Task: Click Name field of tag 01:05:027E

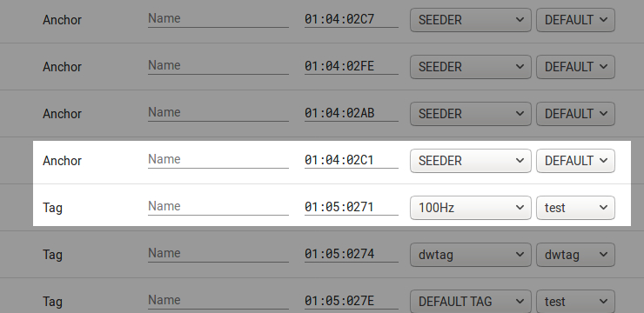Action: pyautogui.click(x=218, y=300)
